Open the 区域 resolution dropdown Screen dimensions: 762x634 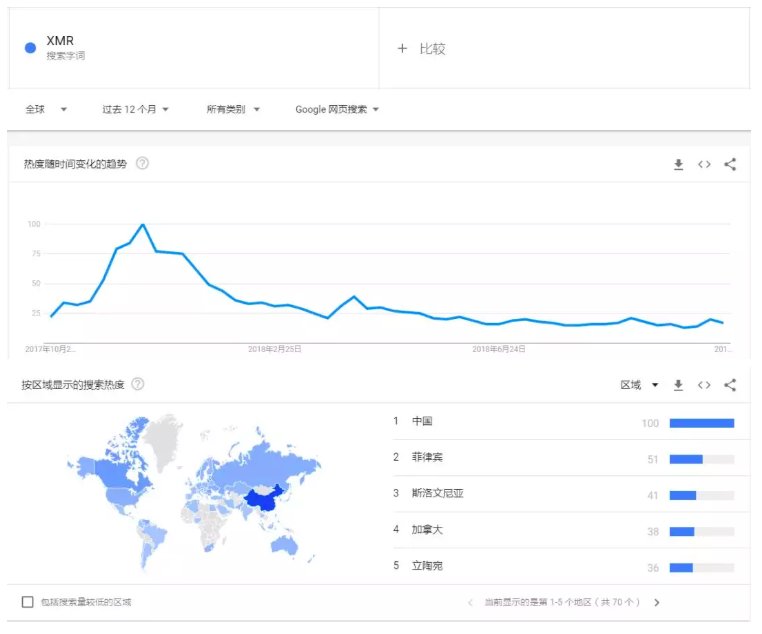tap(639, 385)
